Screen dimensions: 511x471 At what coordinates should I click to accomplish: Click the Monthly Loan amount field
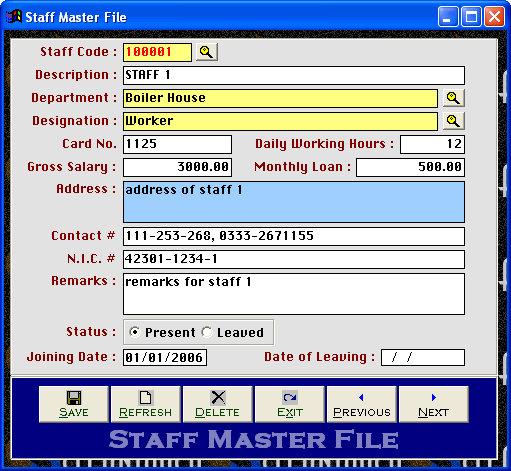[410, 167]
